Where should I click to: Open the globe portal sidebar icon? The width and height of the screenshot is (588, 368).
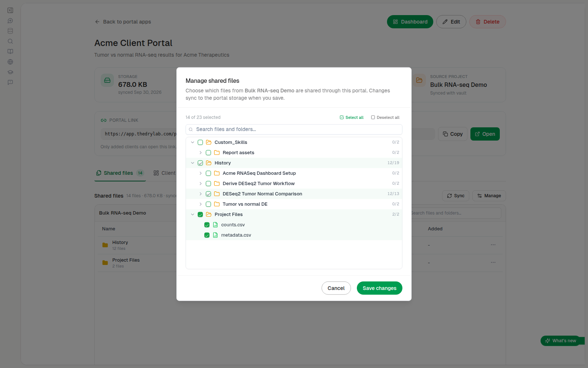tap(10, 62)
